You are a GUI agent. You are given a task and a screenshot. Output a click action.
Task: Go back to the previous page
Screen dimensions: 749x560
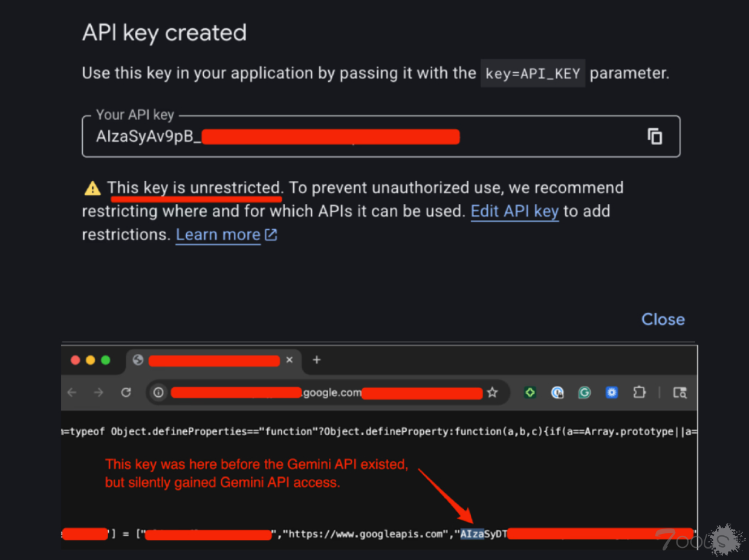tap(72, 392)
